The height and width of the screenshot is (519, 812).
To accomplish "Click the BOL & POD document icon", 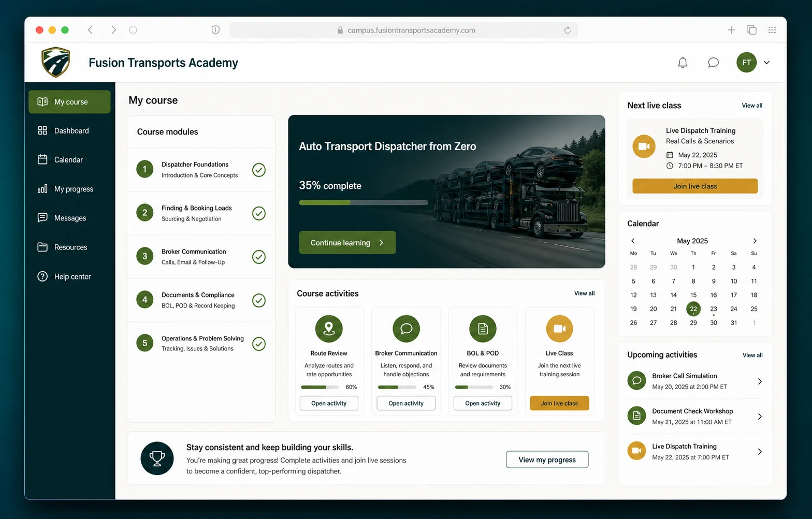I will click(x=483, y=329).
